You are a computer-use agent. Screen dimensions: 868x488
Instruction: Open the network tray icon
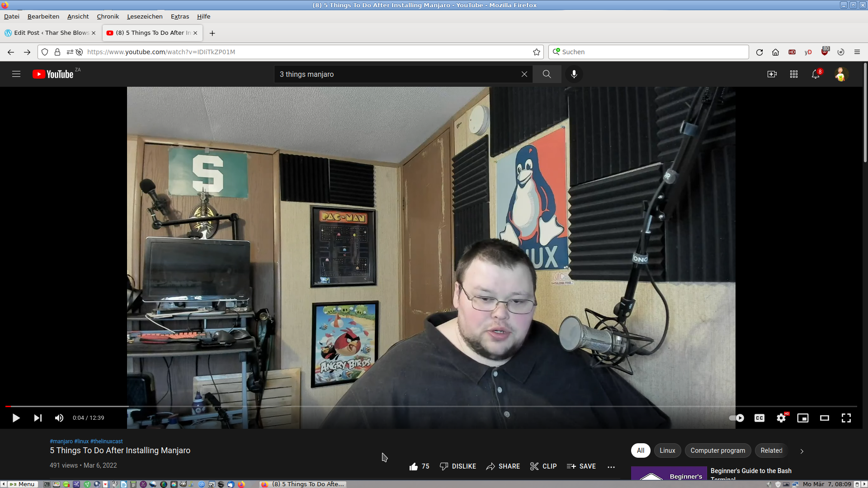click(x=795, y=484)
